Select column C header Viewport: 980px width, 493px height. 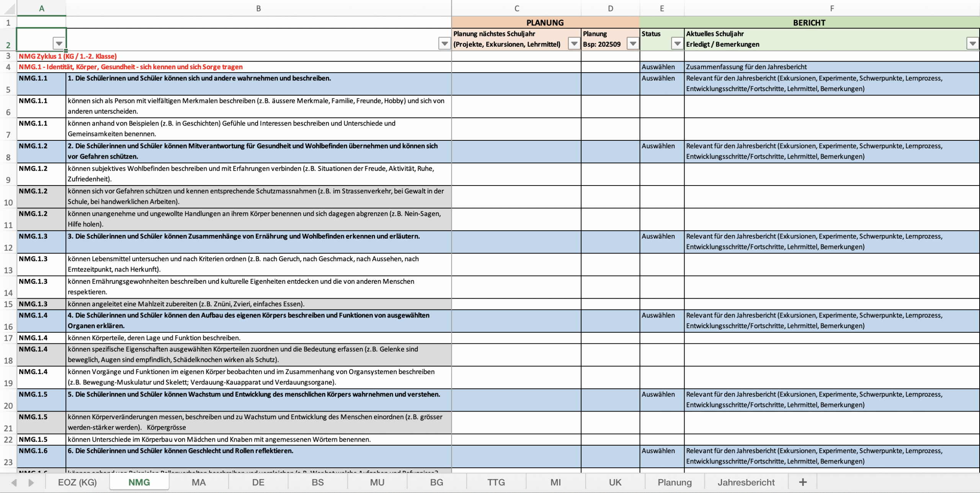516,8
